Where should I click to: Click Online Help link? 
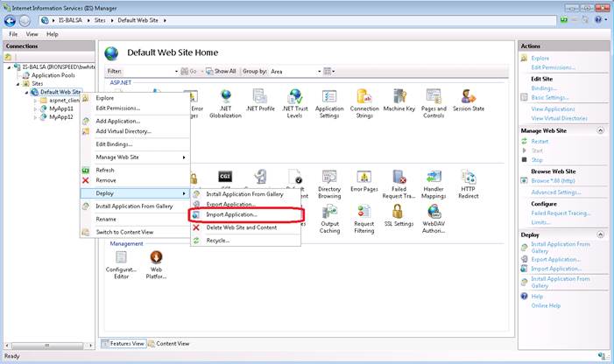(546, 305)
